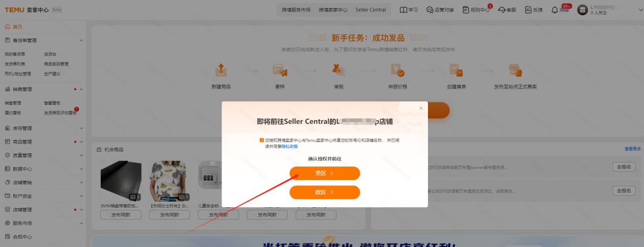644x247 pixels.
Task: Click 发布同款 under 儿童安全锁 product
Action: pos(218,215)
